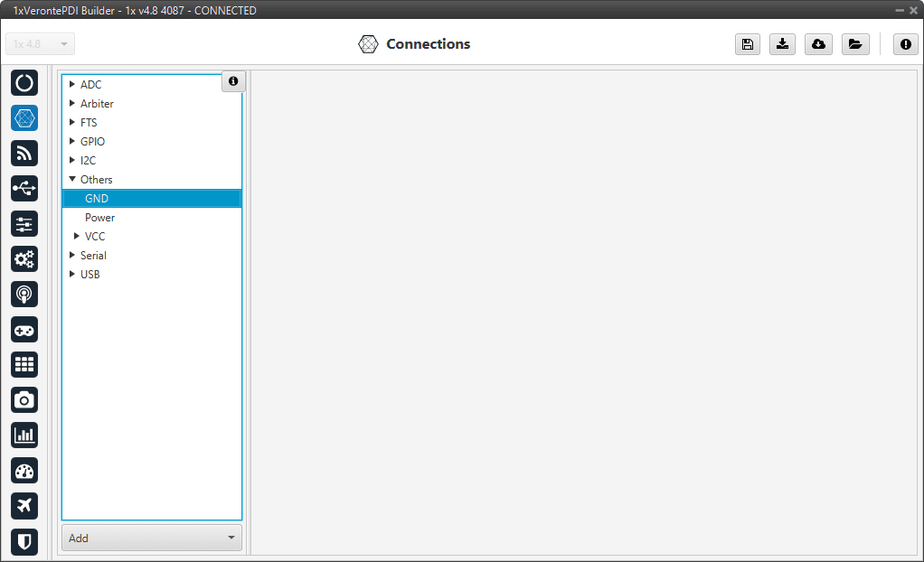924x562 pixels.
Task: Click the airplane icon in the sidebar
Action: click(24, 506)
